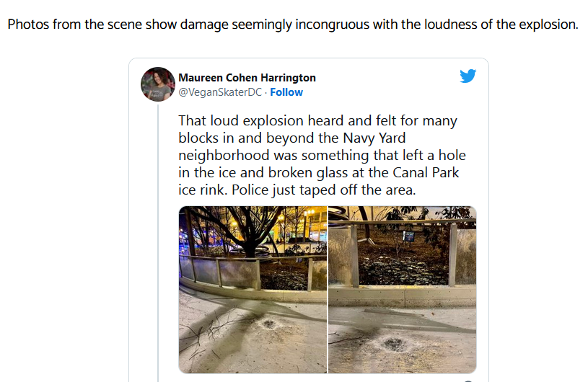Image resolution: width=588 pixels, height=382 pixels.
Task: Open the right photo of the ice rink
Action: 403,290
